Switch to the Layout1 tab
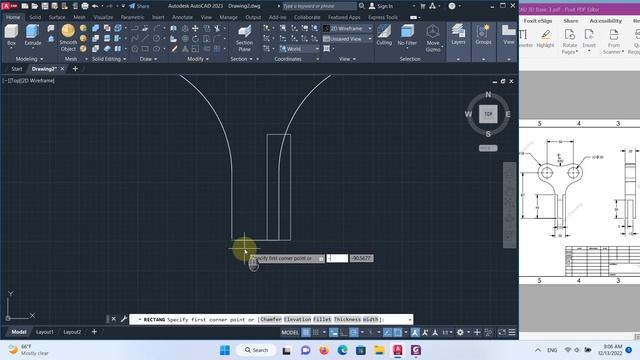Image resolution: width=640 pixels, height=360 pixels. click(44, 332)
